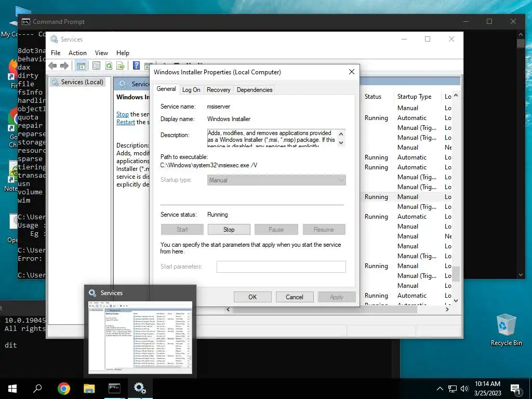Click the Restart the service link

click(x=126, y=122)
